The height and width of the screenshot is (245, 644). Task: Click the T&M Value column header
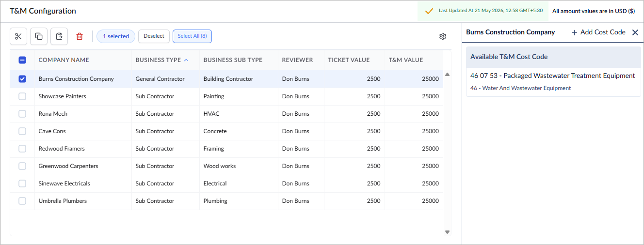coord(406,60)
